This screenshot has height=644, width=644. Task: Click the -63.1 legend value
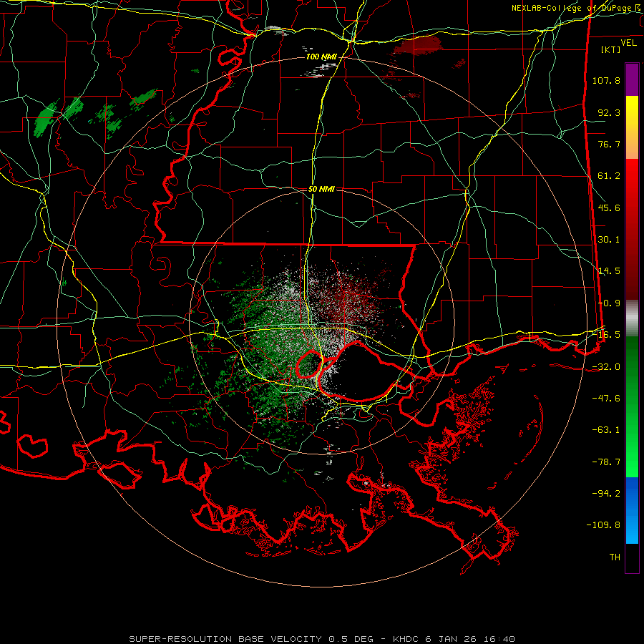click(606, 430)
